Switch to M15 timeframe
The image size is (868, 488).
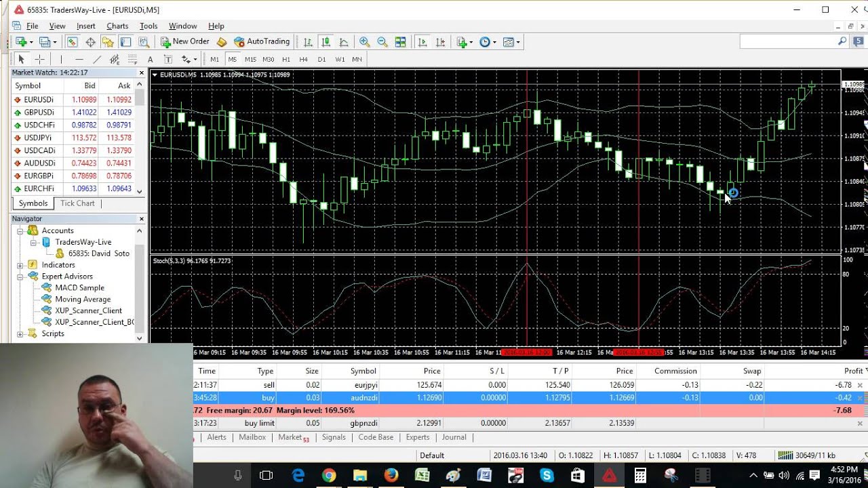pyautogui.click(x=250, y=59)
